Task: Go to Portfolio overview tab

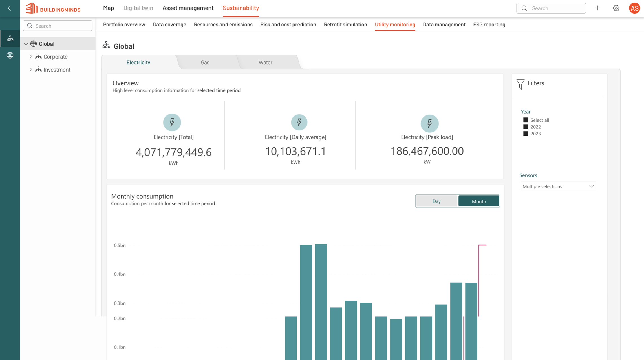Action: point(124,25)
